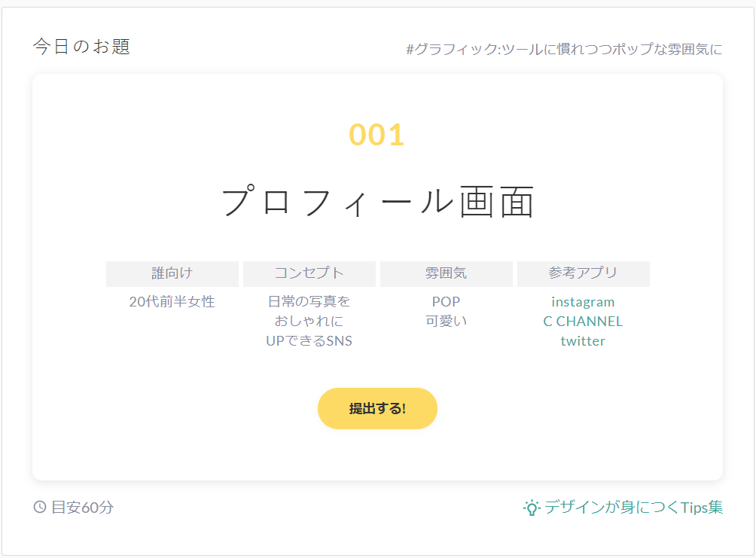Screen dimensions: 756x558
Task: Click the プロフィール画面 title text
Action: pos(377,202)
